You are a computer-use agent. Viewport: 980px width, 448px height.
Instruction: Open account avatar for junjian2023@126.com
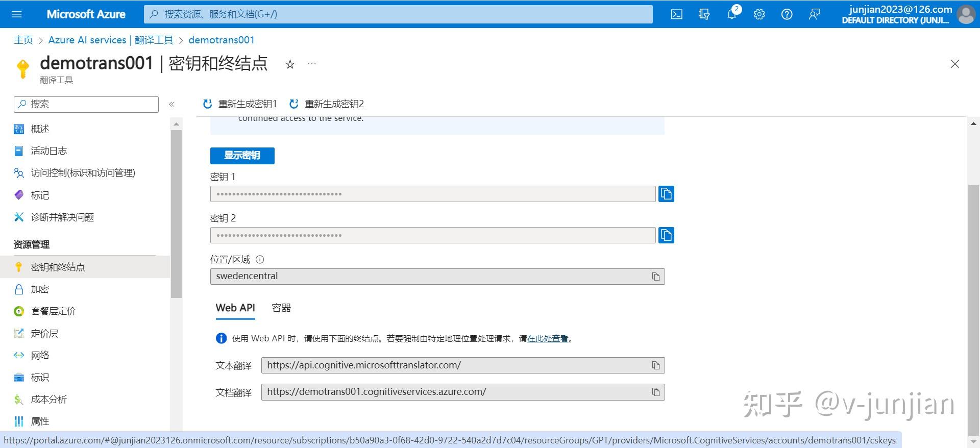coord(966,14)
